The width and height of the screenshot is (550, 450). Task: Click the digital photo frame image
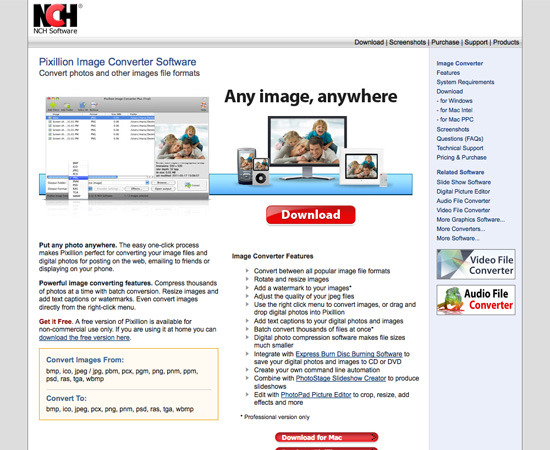[362, 166]
